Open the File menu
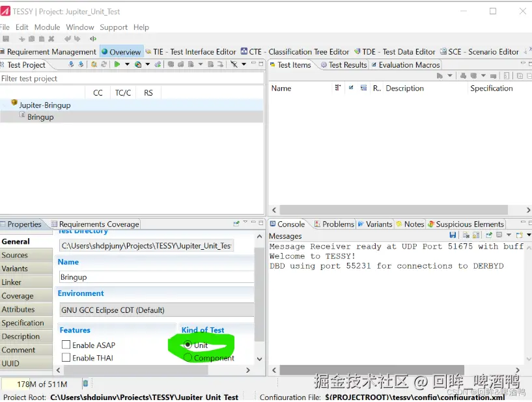 pos(5,27)
